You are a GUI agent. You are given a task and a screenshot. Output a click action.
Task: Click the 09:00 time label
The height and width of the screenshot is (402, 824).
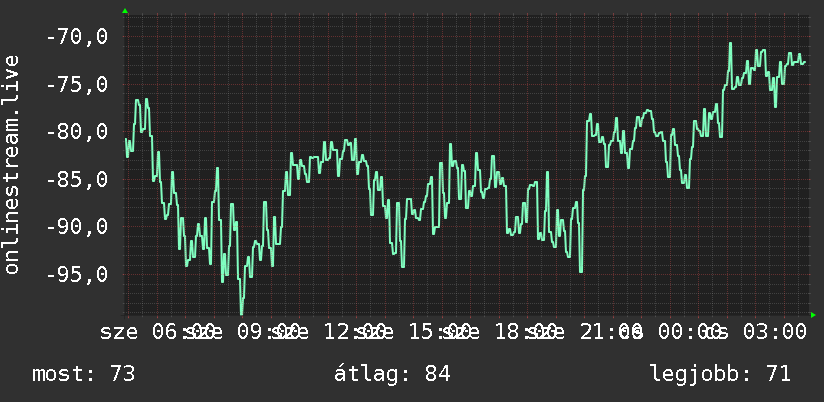pos(269,332)
